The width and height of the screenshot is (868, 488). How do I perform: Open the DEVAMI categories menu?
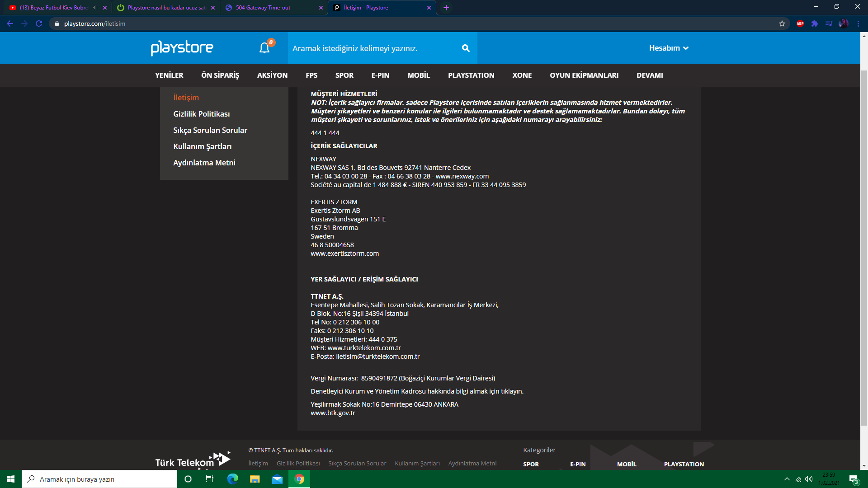[x=650, y=75]
